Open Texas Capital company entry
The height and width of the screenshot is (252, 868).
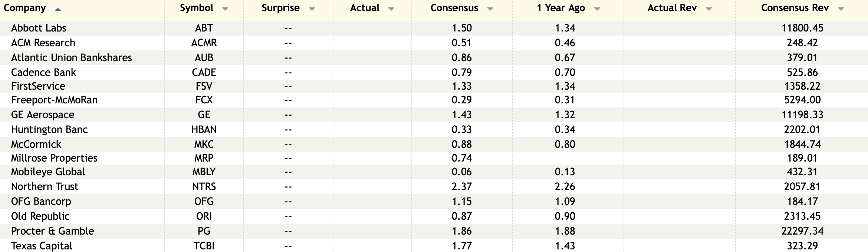click(x=42, y=246)
